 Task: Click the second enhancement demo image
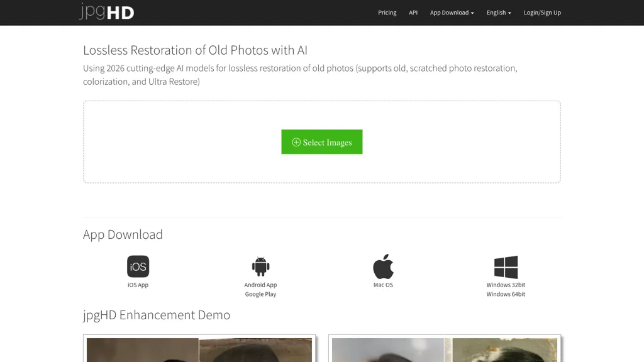(445, 350)
